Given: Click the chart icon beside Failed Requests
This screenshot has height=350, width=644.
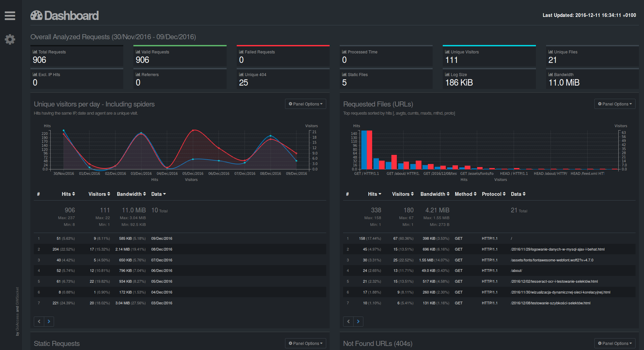Looking at the screenshot, I should 241,52.
